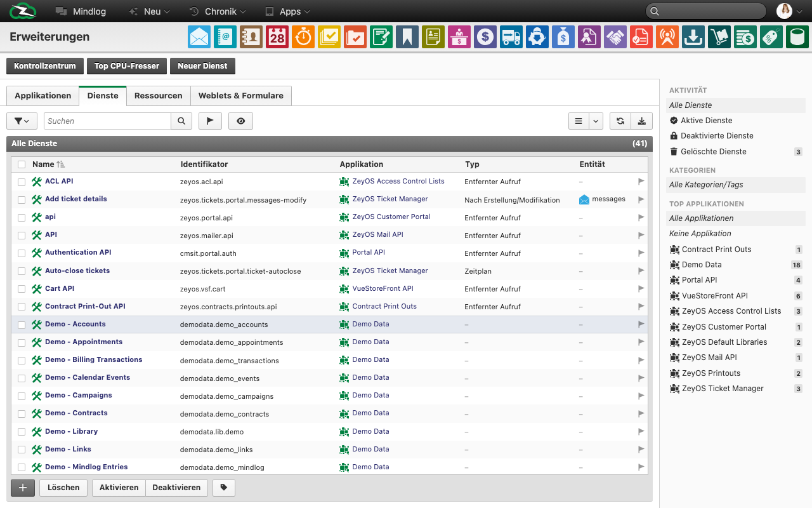The image size is (812, 508).
Task: Click the Top CPU-Fresser button
Action: click(127, 66)
